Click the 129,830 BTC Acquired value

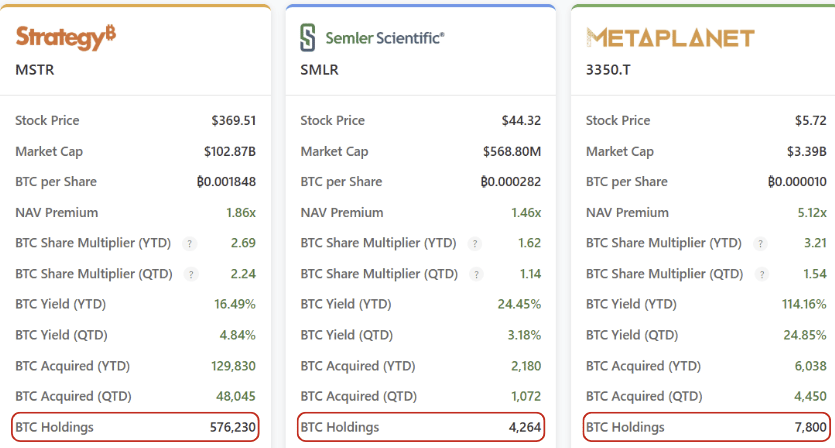[232, 366]
